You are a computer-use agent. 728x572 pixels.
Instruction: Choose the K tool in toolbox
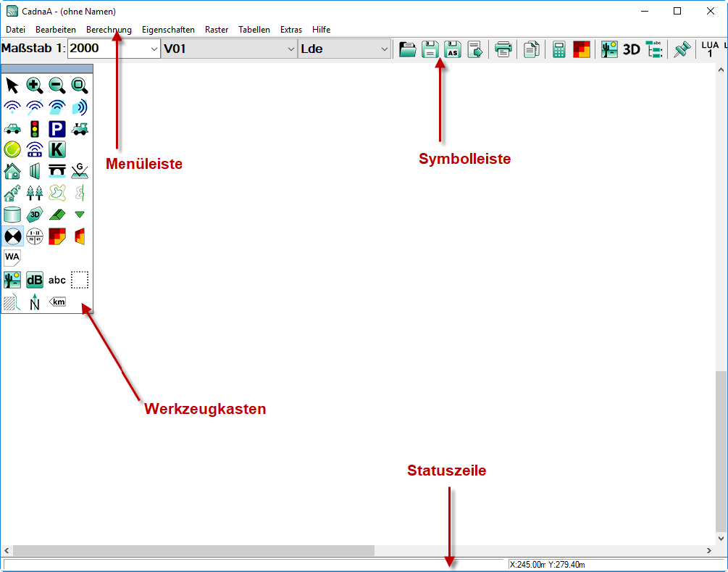(x=57, y=149)
